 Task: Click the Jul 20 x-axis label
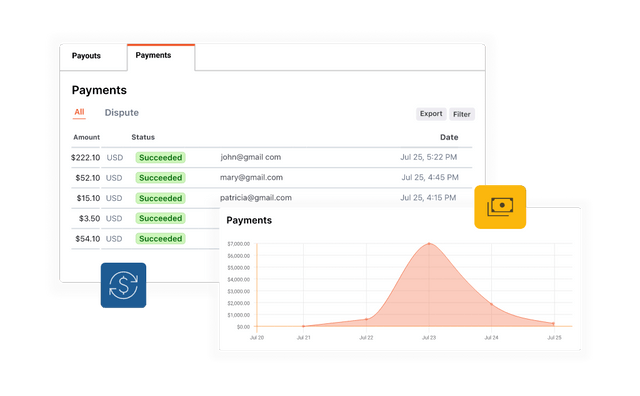click(x=257, y=338)
